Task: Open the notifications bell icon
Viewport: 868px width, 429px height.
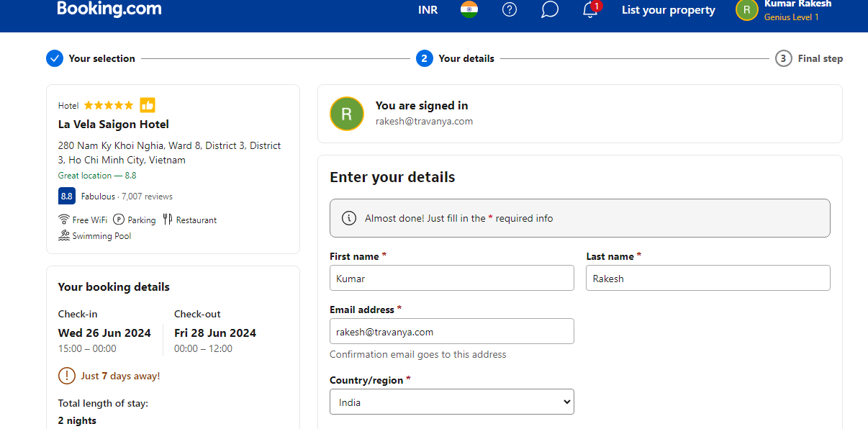Action: click(590, 9)
